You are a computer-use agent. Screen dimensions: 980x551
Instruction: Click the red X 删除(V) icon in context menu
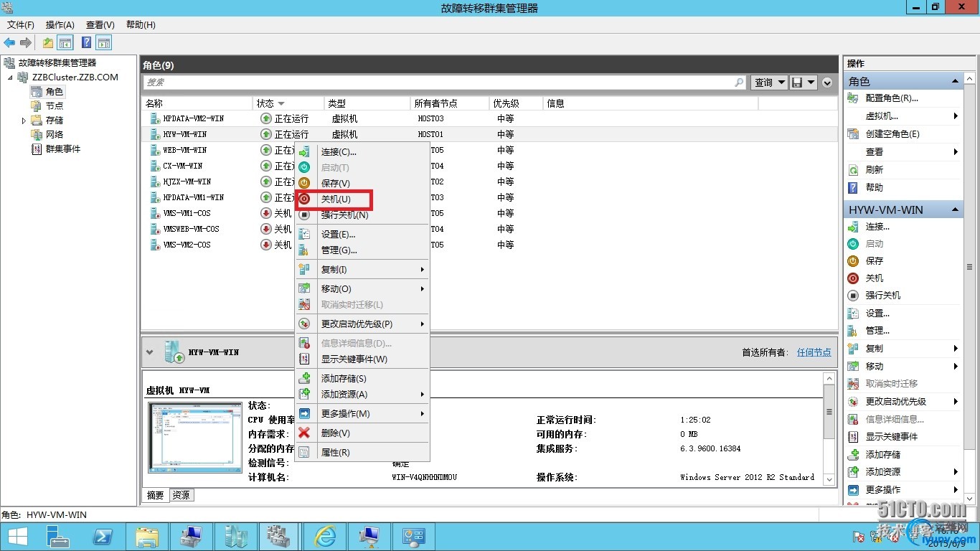click(304, 433)
